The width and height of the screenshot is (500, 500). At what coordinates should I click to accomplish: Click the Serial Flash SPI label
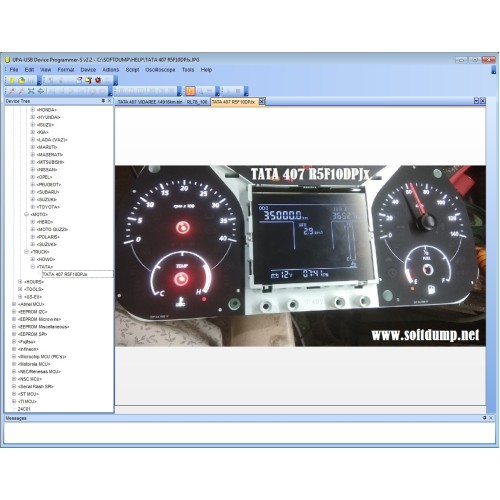(36, 386)
